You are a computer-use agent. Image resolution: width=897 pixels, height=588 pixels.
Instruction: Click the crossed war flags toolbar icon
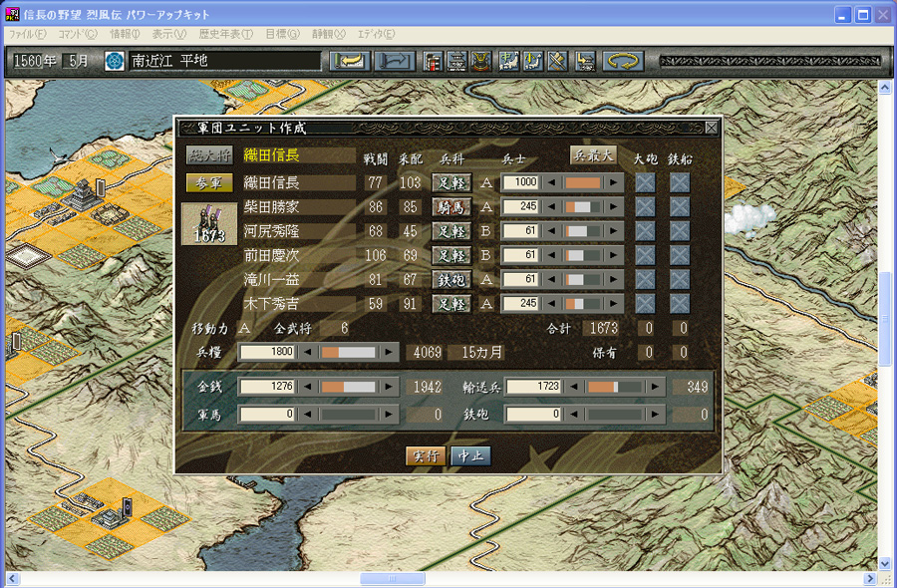[557, 61]
